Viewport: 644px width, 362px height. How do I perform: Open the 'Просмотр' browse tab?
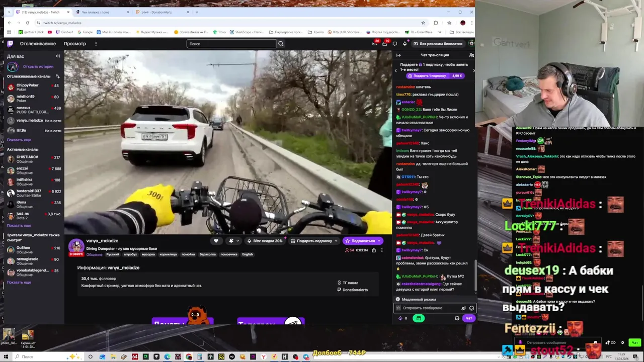coord(74,44)
